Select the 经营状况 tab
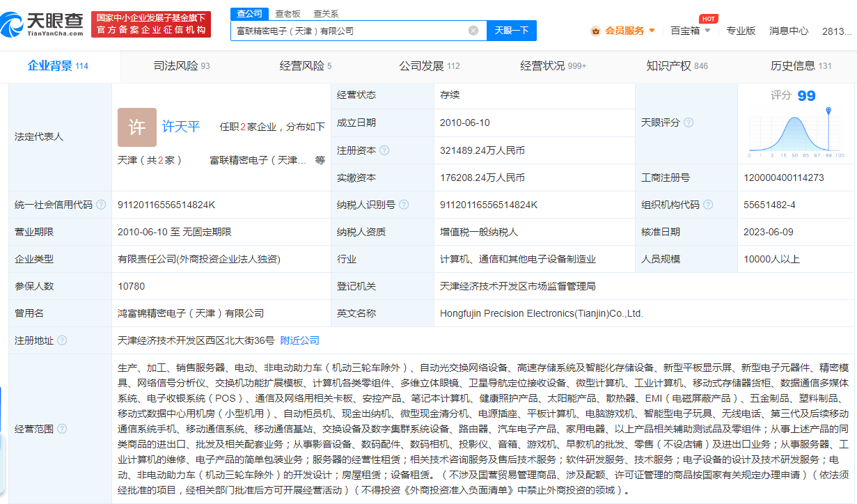The image size is (857, 504). [x=553, y=66]
